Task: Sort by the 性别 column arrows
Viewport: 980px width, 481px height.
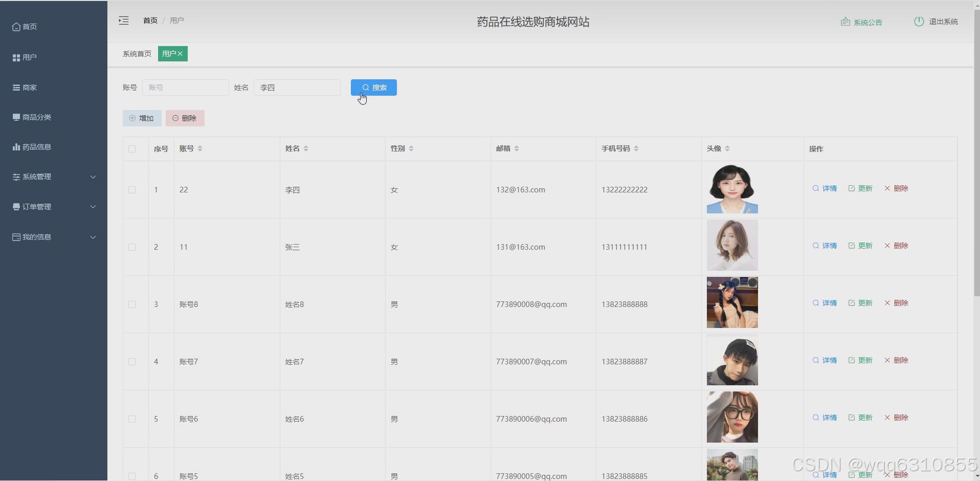Action: pyautogui.click(x=411, y=148)
